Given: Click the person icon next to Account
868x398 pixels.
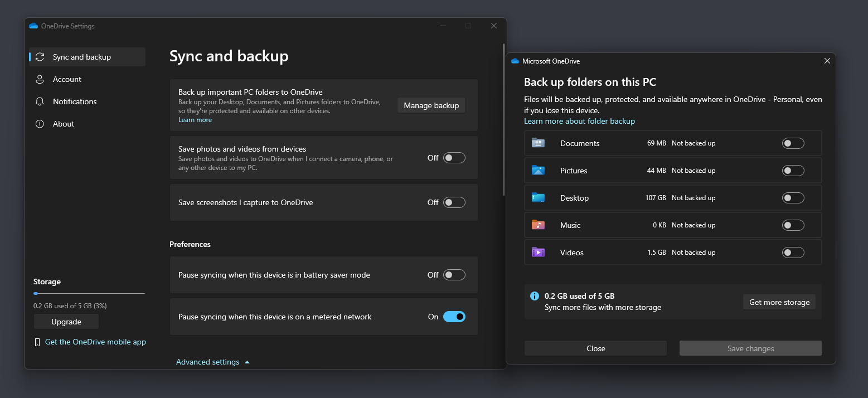Looking at the screenshot, I should [40, 79].
